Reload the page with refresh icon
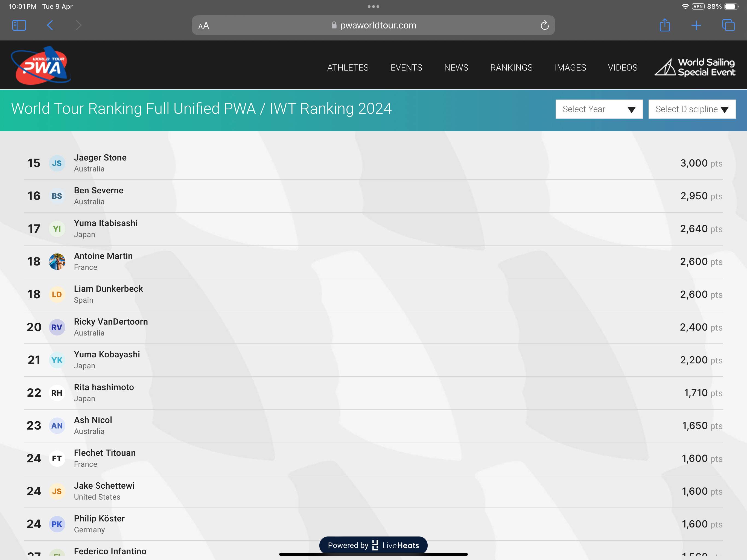 pyautogui.click(x=544, y=25)
